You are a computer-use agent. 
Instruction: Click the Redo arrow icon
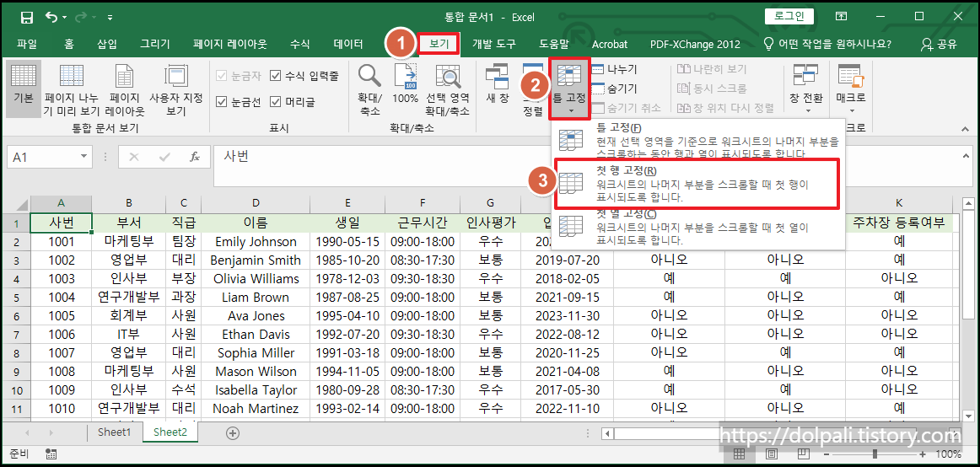tap(81, 17)
